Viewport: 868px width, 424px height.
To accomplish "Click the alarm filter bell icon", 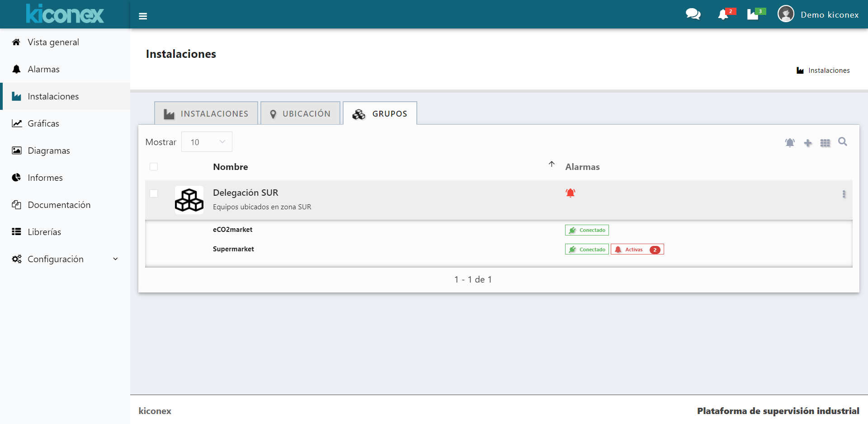I will pos(790,143).
